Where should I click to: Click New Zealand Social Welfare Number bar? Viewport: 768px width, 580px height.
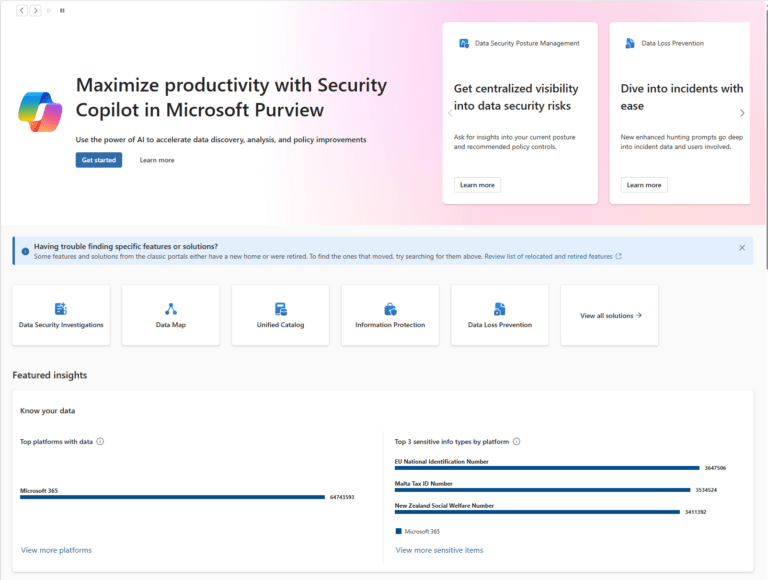pyautogui.click(x=537, y=512)
